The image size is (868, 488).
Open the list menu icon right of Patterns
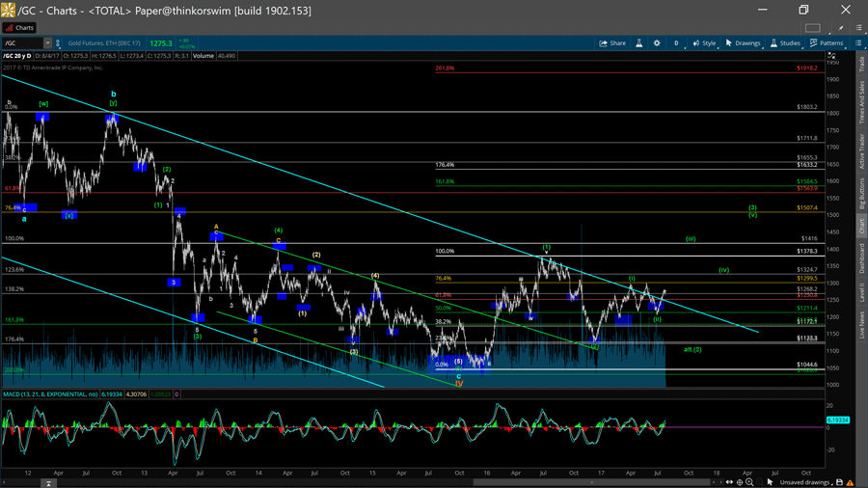(858, 43)
